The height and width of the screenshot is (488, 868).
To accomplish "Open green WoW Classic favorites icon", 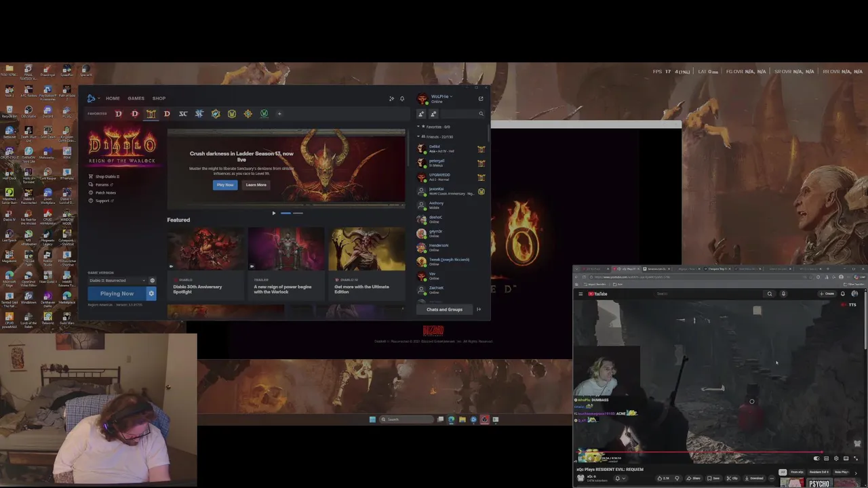I will 264,114.
